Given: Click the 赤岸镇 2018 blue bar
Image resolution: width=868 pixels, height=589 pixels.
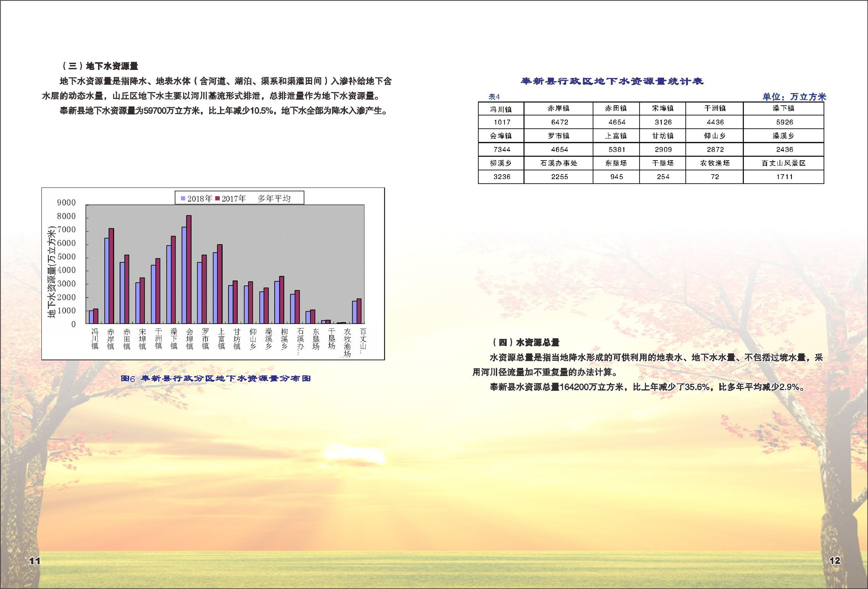Looking at the screenshot, I should click(106, 280).
